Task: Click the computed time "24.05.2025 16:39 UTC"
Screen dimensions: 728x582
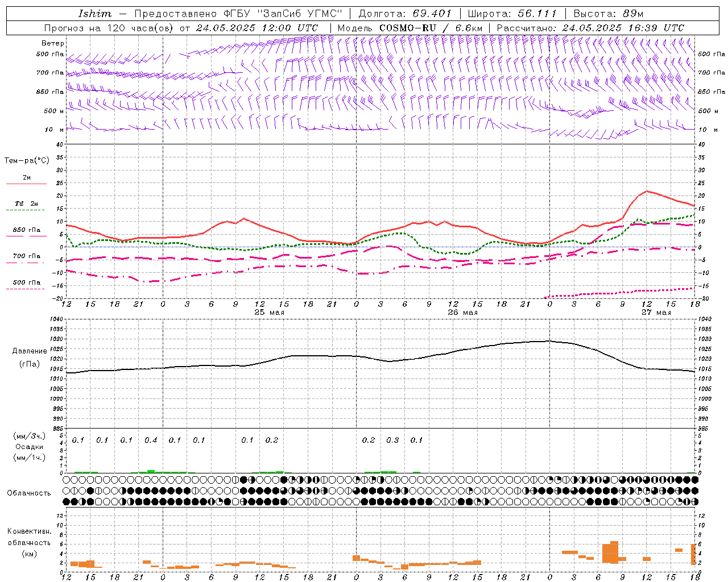Action: coord(623,28)
